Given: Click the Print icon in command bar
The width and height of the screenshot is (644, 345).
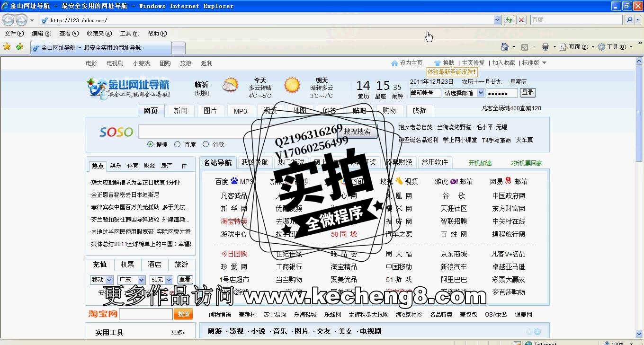Looking at the screenshot, I should click(545, 47).
